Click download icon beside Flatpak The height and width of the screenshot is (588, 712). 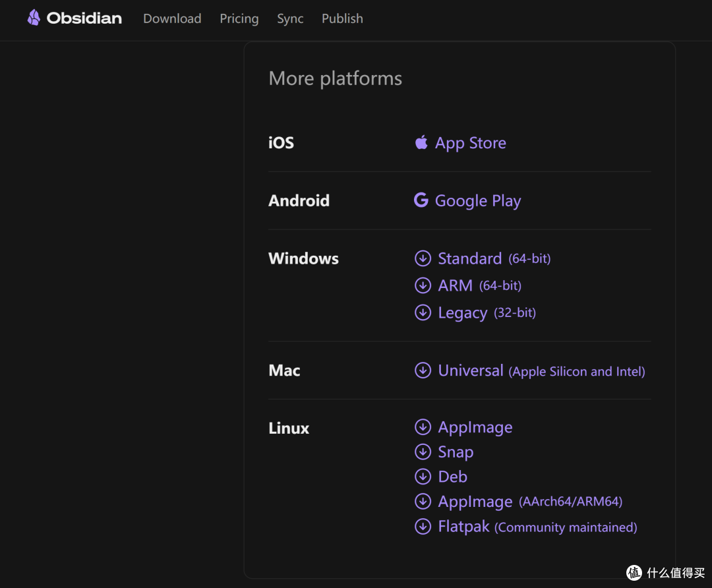(x=423, y=527)
